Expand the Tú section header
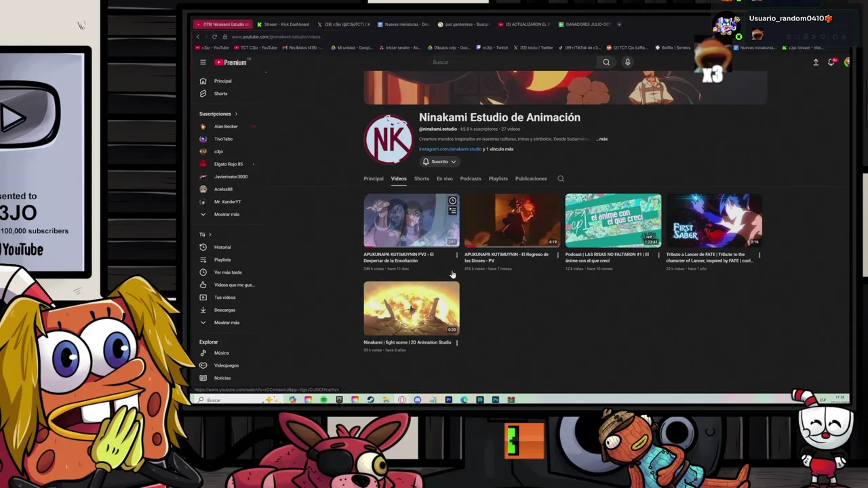Image resolution: width=868 pixels, height=488 pixels. (205, 235)
